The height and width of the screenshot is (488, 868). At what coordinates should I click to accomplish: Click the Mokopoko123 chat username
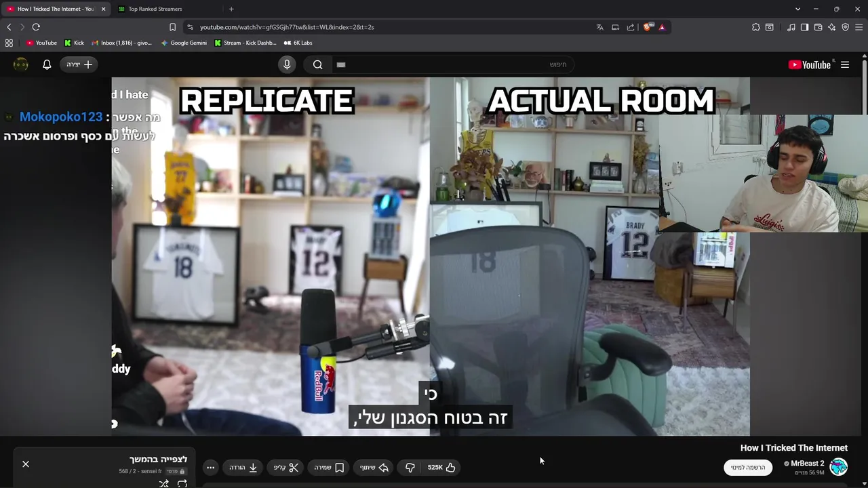point(61,117)
